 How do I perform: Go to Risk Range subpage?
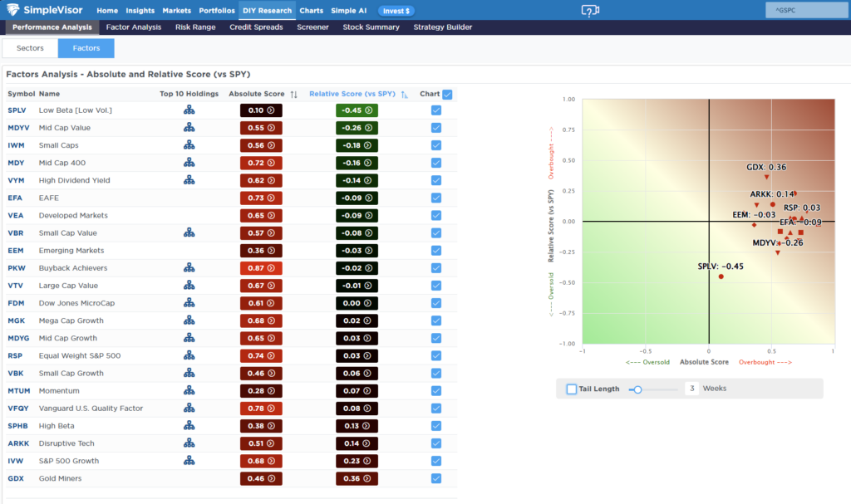click(x=195, y=27)
